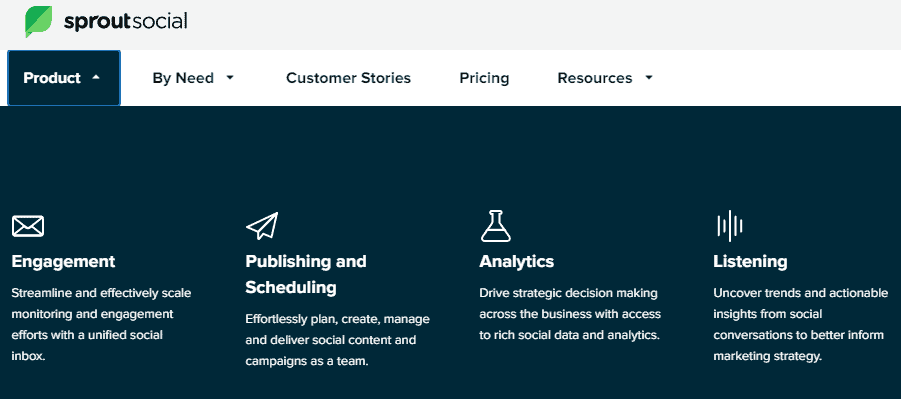The height and width of the screenshot is (399, 901).
Task: Open the Engagement heading link
Action: pyautogui.click(x=63, y=262)
